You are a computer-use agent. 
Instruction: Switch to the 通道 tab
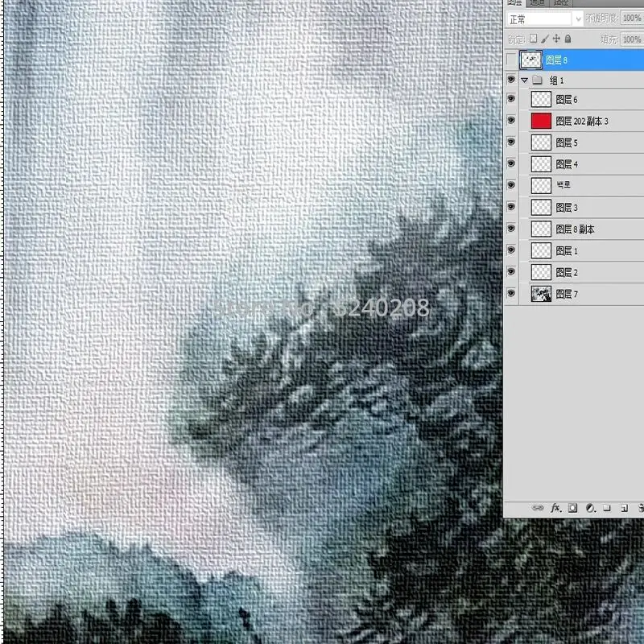click(x=537, y=3)
